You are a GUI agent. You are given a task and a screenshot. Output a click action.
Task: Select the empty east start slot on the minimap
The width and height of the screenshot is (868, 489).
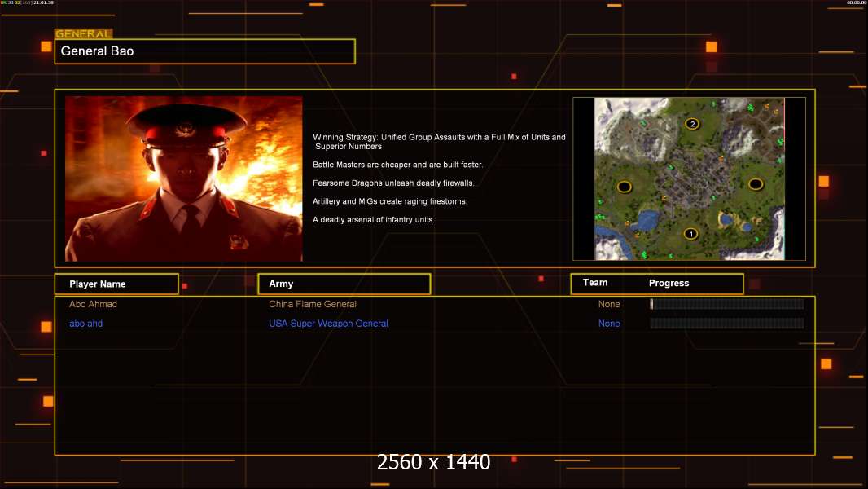[x=756, y=184]
